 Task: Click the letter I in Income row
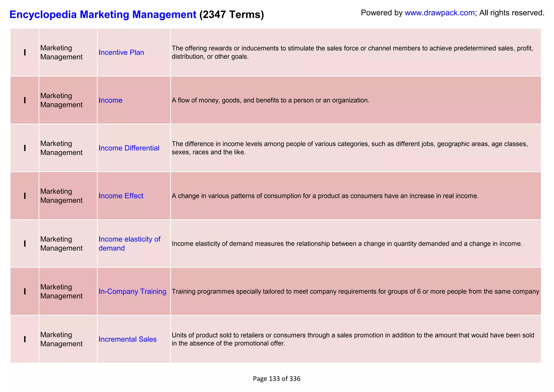pyautogui.click(x=25, y=100)
